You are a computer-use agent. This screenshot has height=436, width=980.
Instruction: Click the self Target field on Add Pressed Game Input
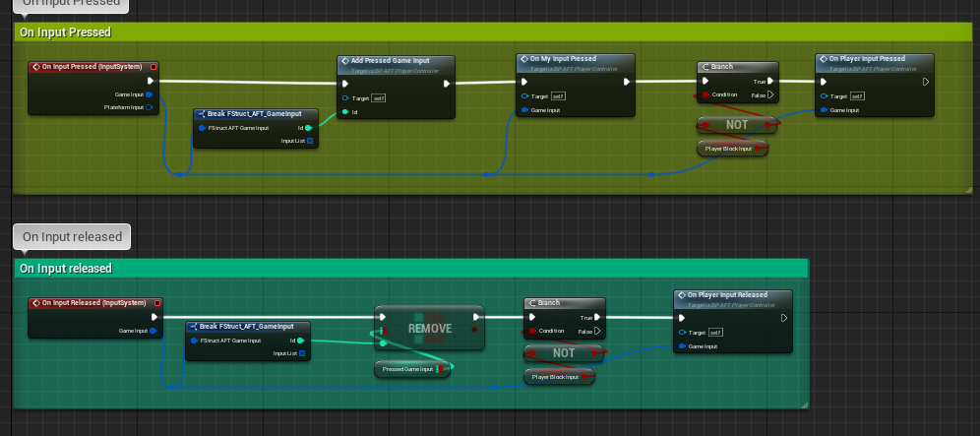point(378,98)
